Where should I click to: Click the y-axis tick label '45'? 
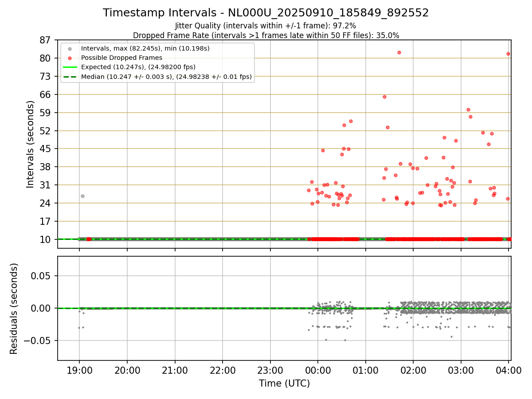[x=46, y=149]
